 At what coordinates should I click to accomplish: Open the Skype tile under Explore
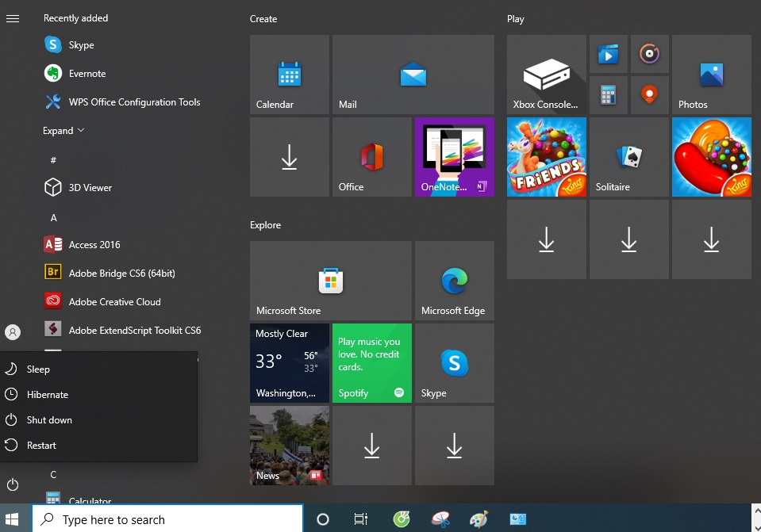(454, 363)
